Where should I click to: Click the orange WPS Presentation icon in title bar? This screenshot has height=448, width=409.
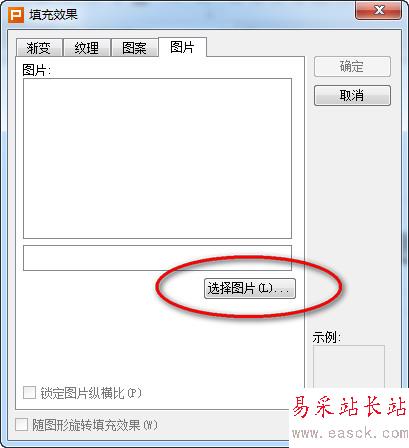pyautogui.click(x=16, y=15)
